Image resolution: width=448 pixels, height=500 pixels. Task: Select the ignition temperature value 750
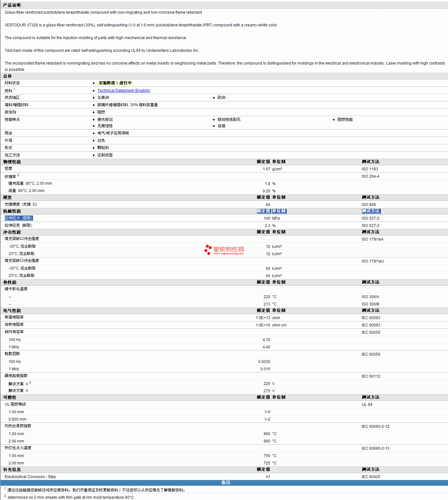267,456
